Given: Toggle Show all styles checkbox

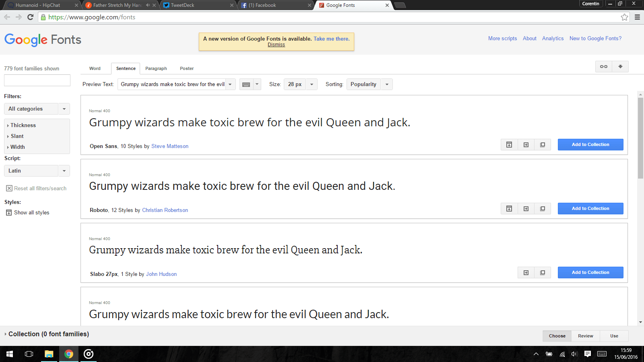Looking at the screenshot, I should [9, 213].
